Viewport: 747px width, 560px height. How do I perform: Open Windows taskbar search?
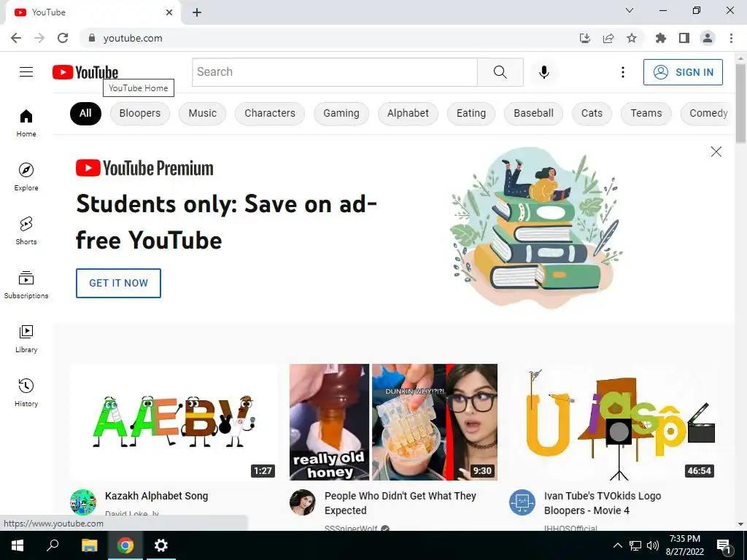(x=53, y=545)
